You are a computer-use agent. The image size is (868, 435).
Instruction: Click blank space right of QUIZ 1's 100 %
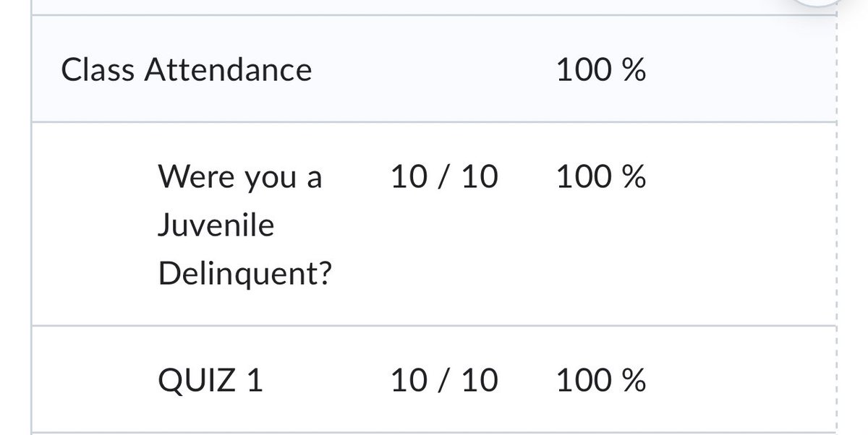pos(738,381)
